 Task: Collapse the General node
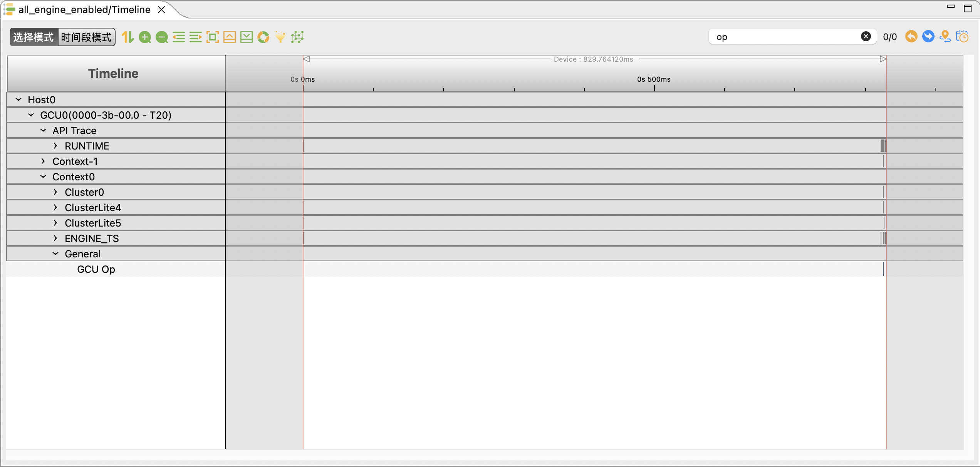pyautogui.click(x=55, y=254)
